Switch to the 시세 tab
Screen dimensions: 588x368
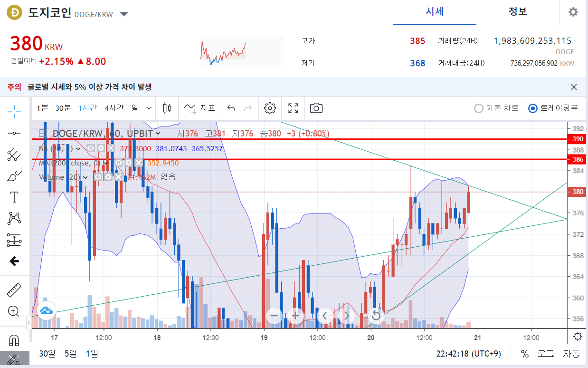point(435,12)
